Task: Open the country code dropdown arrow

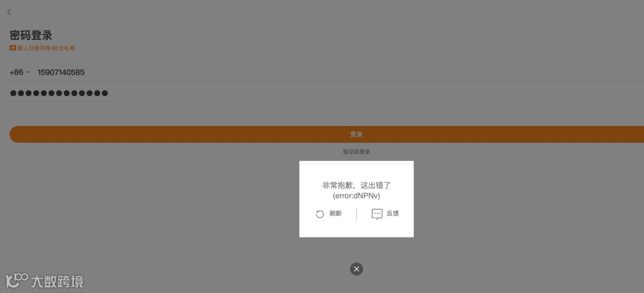Action: [x=29, y=72]
